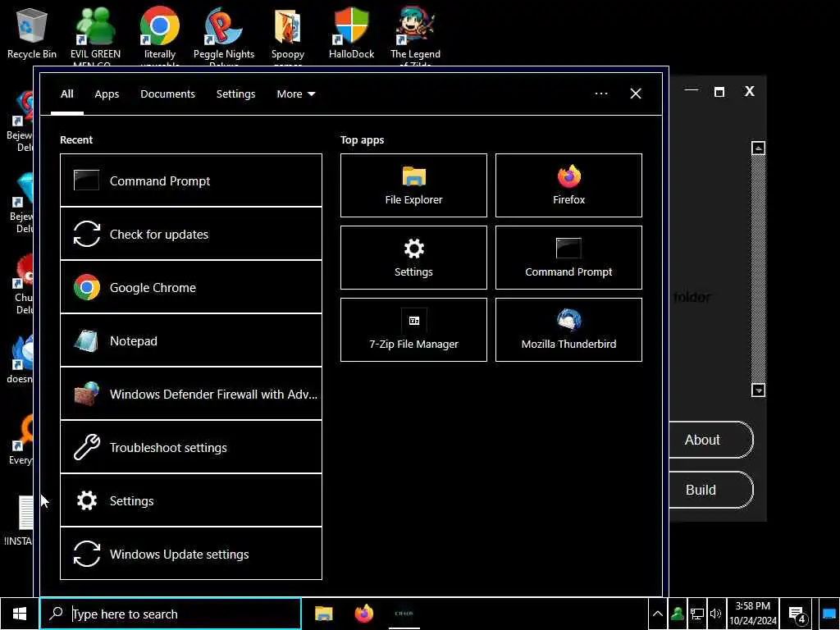The image size is (840, 630).
Task: Select the EVIL GREEN MEN desktop shortcut
Action: tap(95, 35)
